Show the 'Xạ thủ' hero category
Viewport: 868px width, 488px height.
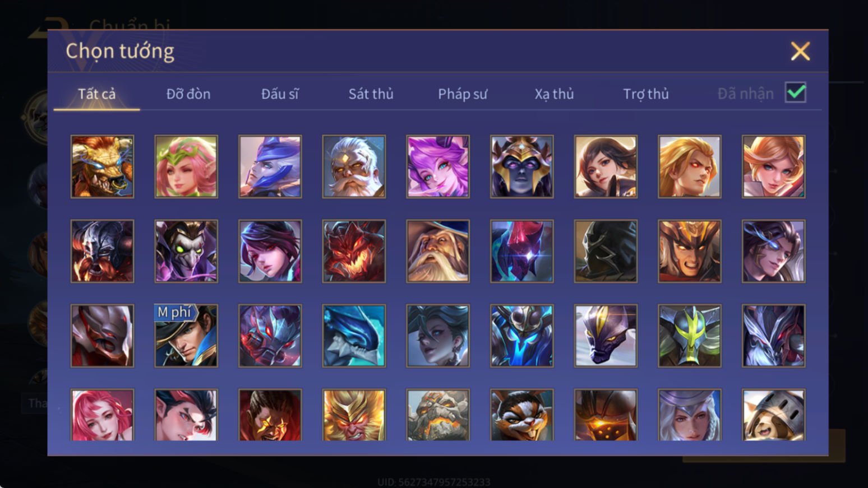click(554, 94)
